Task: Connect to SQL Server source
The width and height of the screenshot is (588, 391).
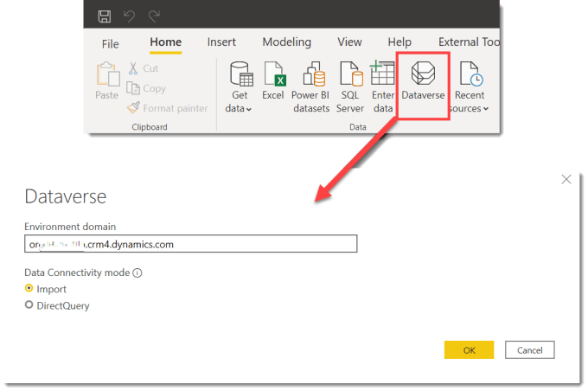Action: click(350, 87)
